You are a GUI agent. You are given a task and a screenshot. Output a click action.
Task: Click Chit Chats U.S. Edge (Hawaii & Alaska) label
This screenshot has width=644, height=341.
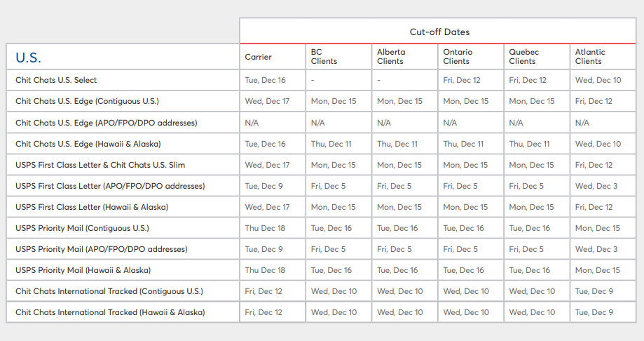[x=88, y=144]
